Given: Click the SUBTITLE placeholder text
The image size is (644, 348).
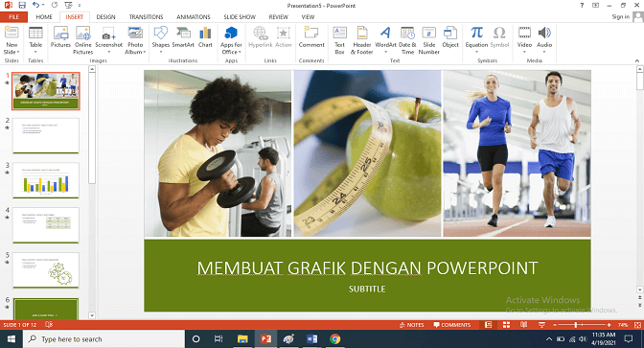Looking at the screenshot, I should point(367,289).
